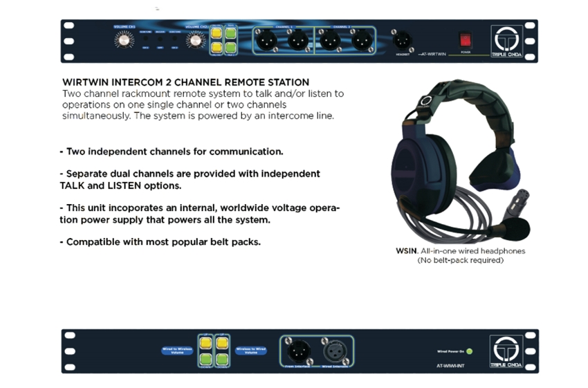
Task: Click the right green DOWN button on bottom unit
Action: (222, 359)
